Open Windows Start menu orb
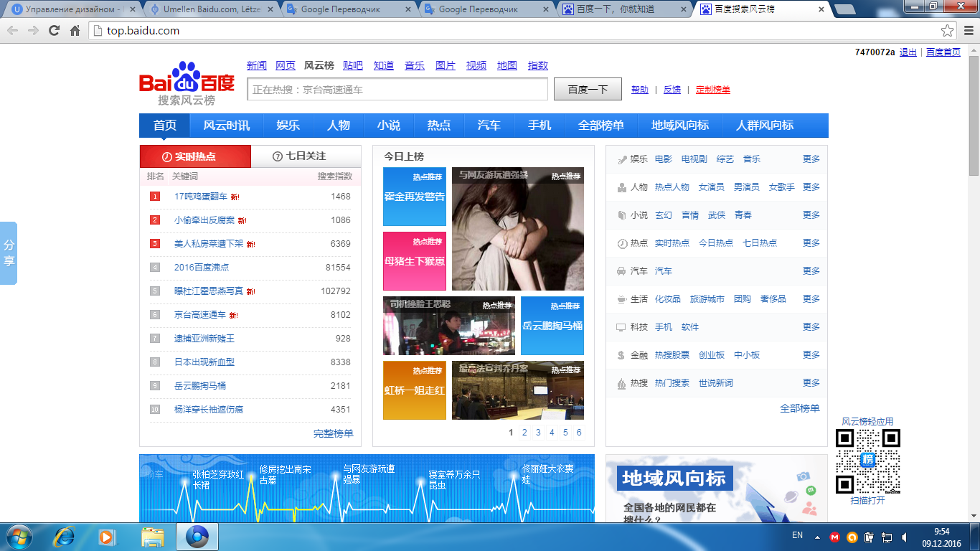The height and width of the screenshot is (551, 980). pos(19,537)
